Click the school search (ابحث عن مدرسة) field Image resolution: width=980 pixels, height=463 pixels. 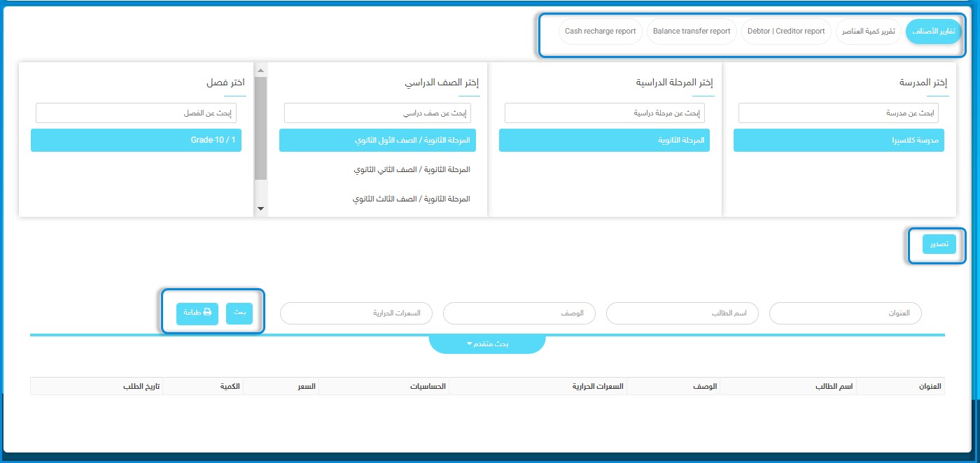tap(839, 113)
